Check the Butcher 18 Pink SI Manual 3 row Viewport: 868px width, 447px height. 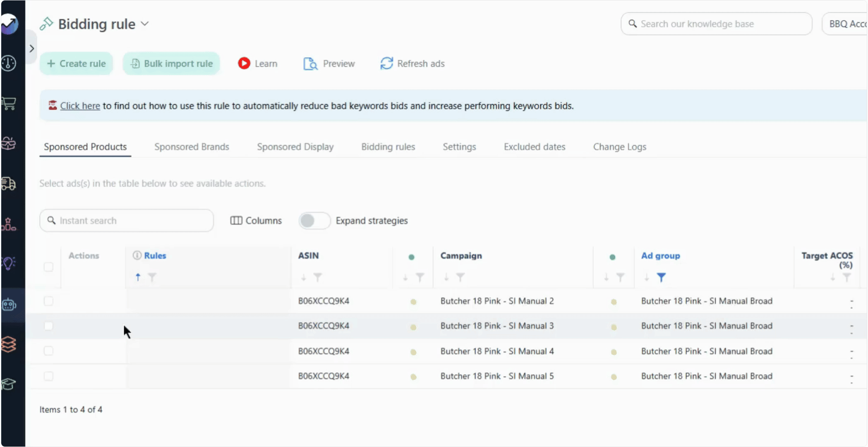48,326
